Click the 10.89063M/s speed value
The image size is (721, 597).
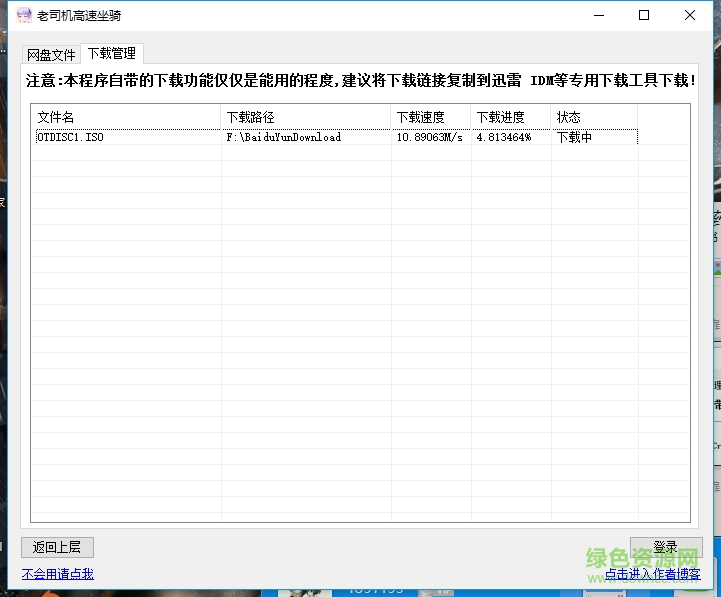click(430, 137)
